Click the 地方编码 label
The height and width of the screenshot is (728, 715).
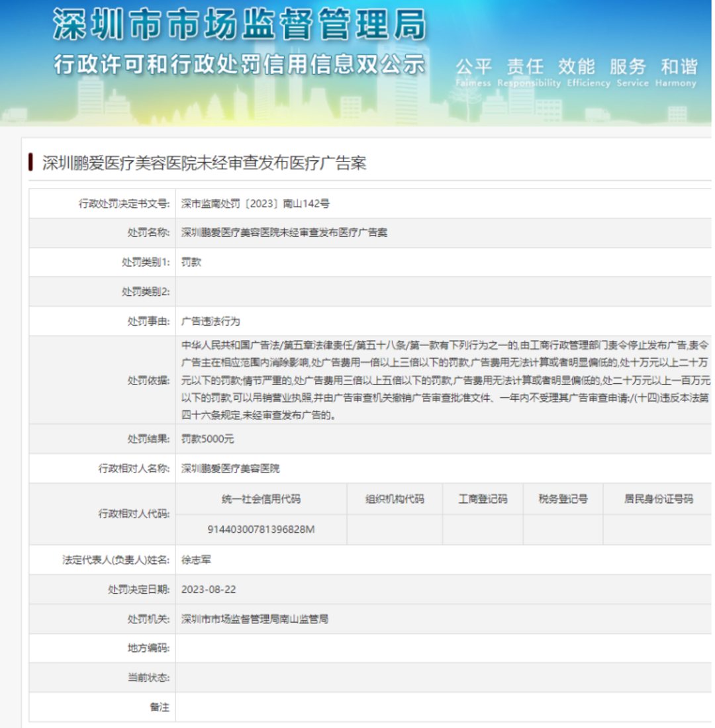click(x=149, y=648)
